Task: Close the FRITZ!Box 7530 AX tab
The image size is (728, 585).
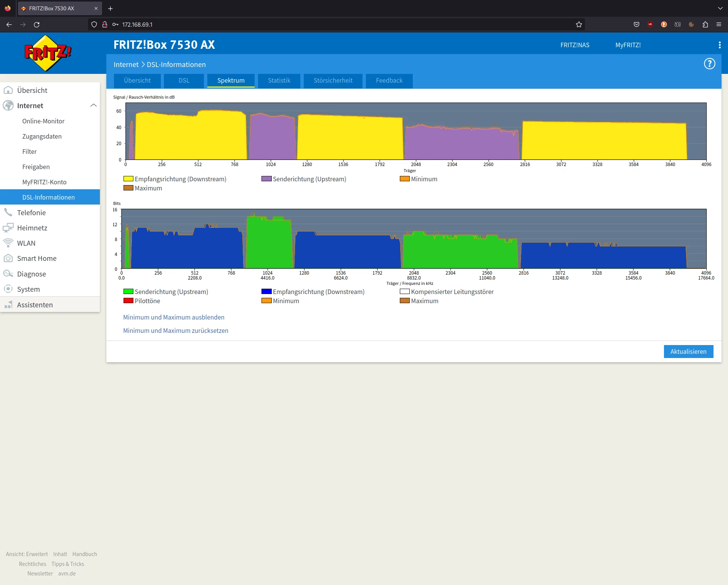Action: (96, 8)
